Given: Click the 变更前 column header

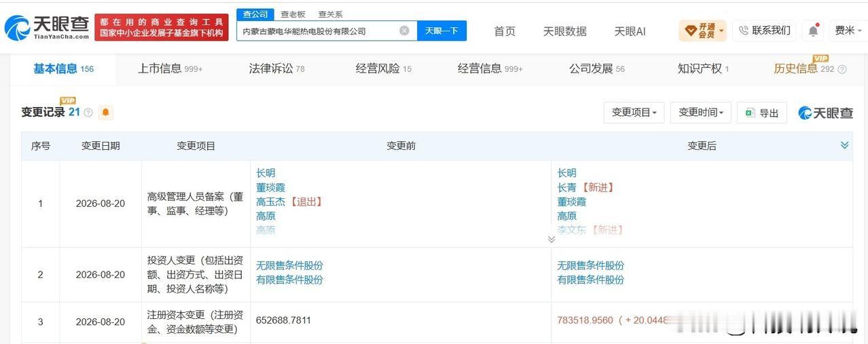Looking at the screenshot, I should pos(401,146).
